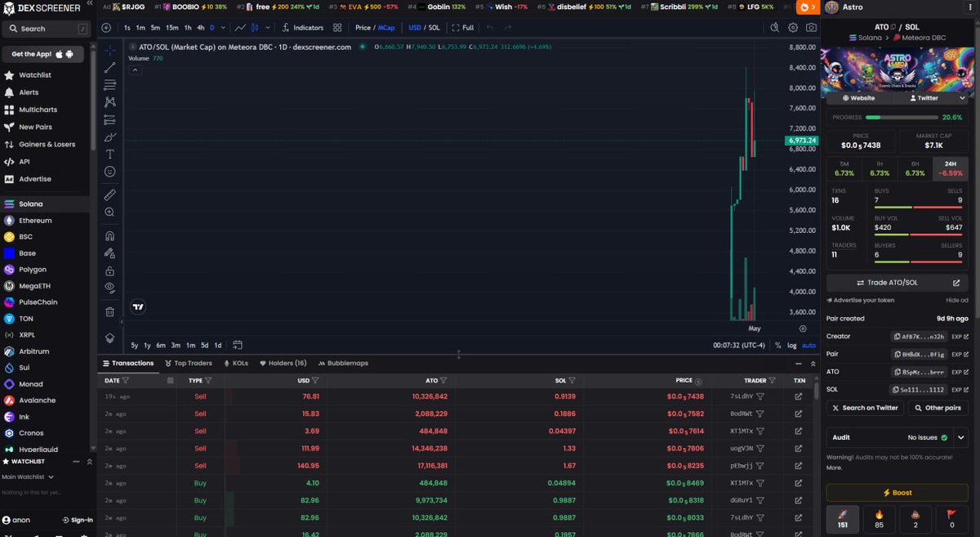
Task: Collapse the volume indicator legend
Action: pos(136,70)
